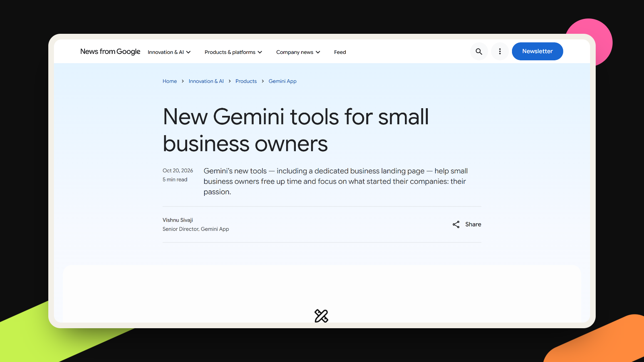Click the Products breadcrumb link

(246, 81)
